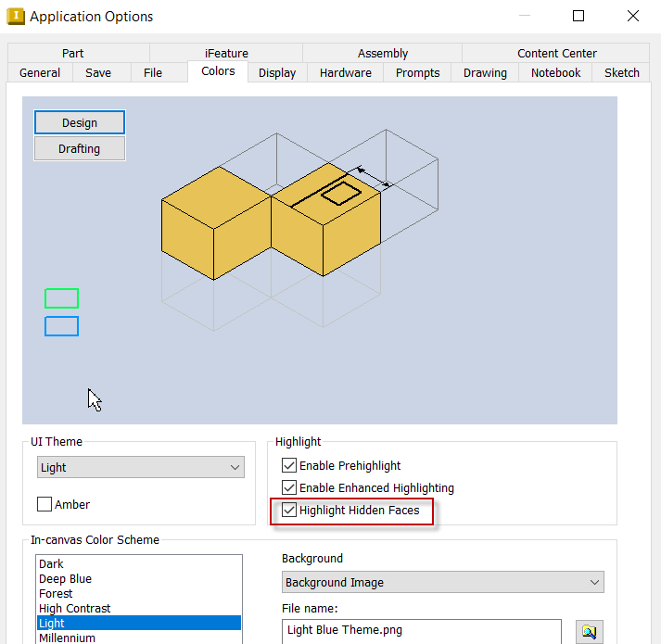Open the Sketch tab

[621, 72]
